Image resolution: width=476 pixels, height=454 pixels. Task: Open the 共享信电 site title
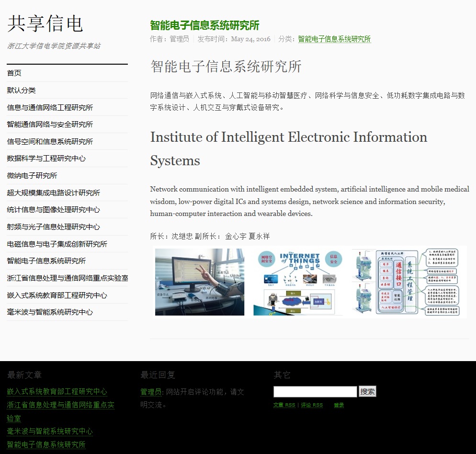45,23
